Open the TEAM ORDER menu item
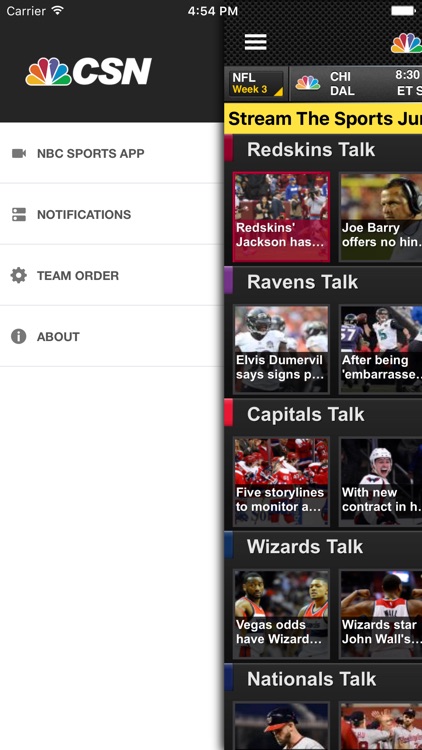The height and width of the screenshot is (750, 422). click(x=111, y=276)
